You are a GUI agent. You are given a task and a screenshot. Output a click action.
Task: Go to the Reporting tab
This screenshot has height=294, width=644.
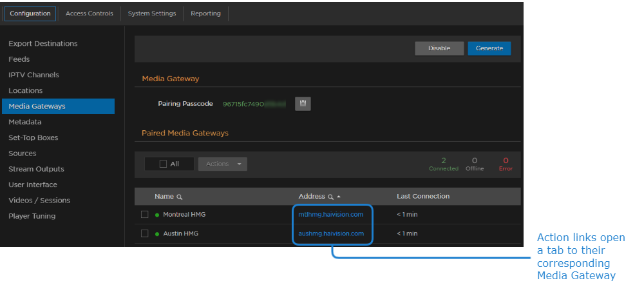coord(205,14)
